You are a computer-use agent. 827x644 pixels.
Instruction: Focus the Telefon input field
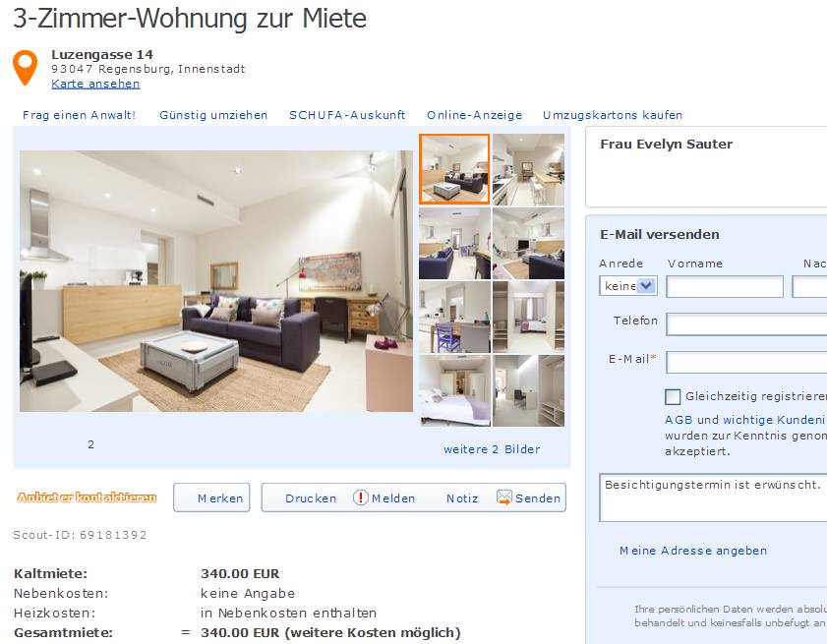coord(746,324)
